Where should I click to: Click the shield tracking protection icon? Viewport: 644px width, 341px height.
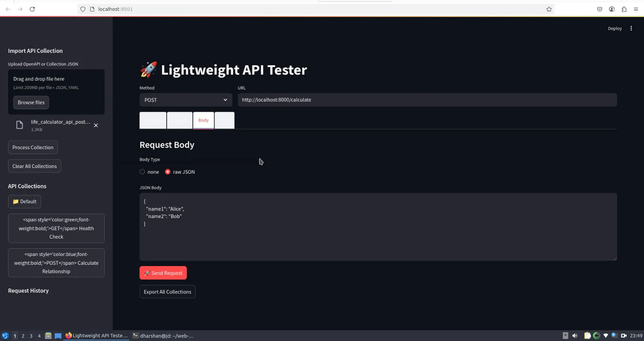[x=83, y=9]
